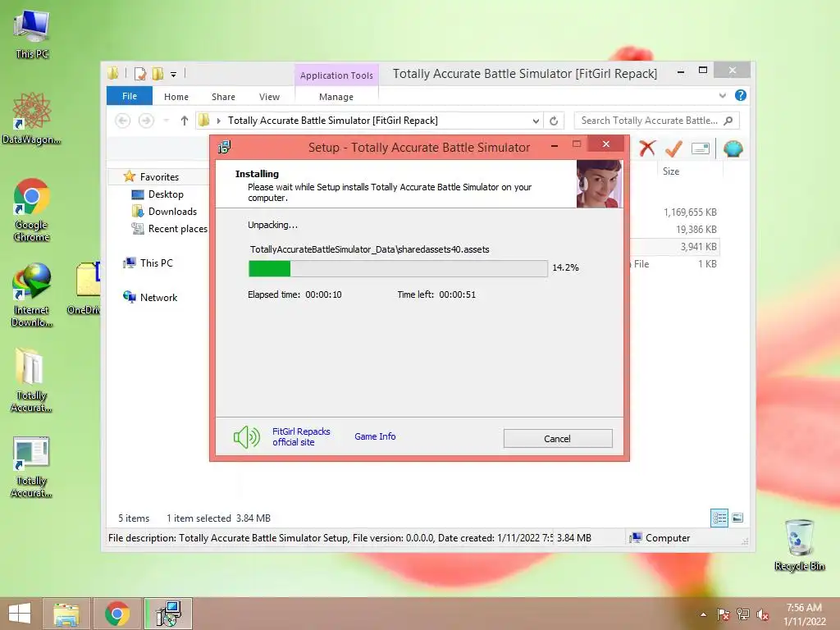Select Favorites in the navigation pane
The image size is (840, 630).
(159, 177)
